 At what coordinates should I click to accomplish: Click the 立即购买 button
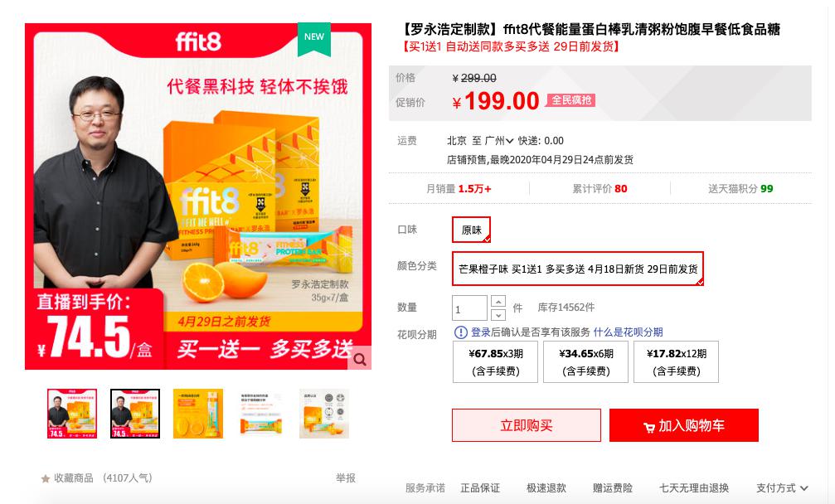(x=527, y=425)
